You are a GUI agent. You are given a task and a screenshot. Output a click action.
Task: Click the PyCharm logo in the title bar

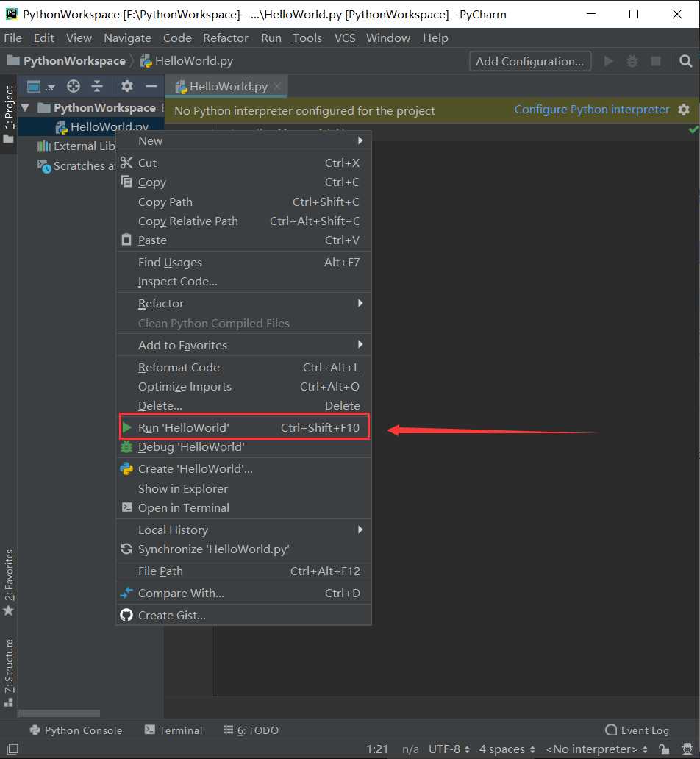pos(11,14)
